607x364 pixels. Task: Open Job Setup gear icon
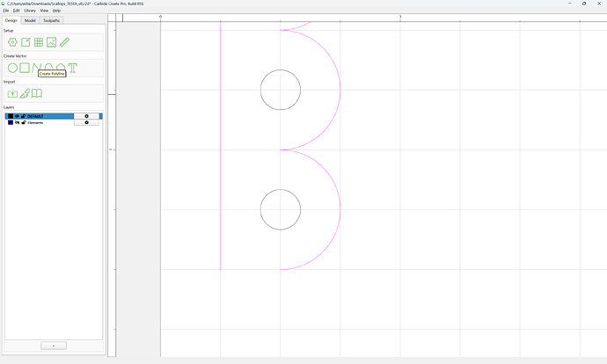(x=12, y=42)
